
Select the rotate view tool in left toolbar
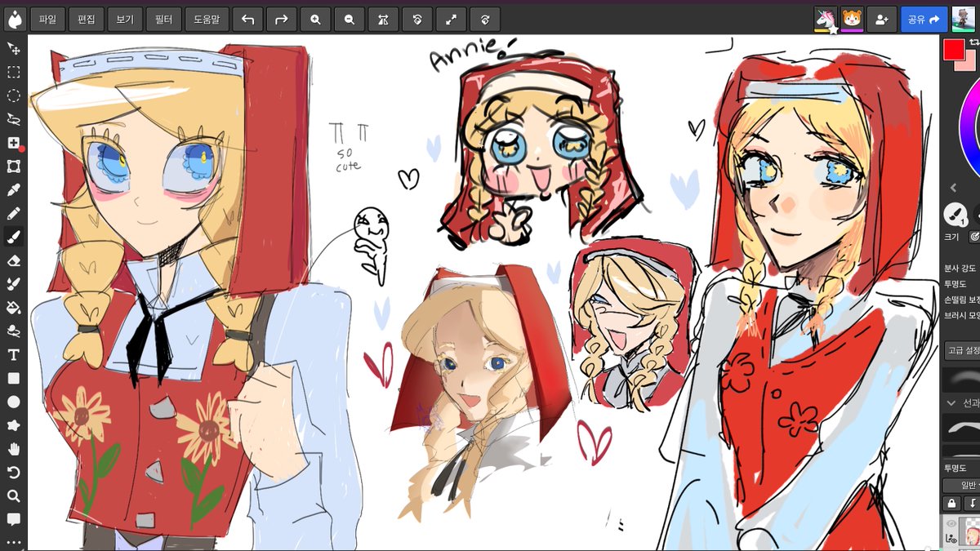14,473
